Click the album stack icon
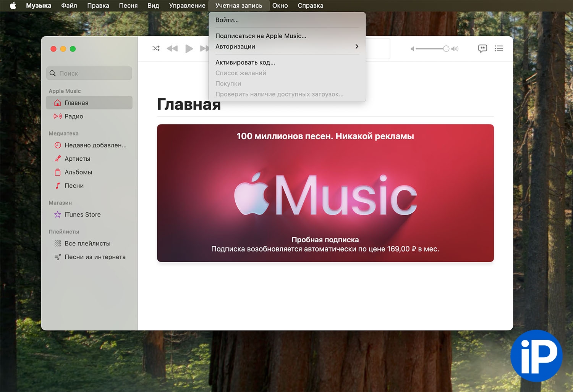Screen dimensions: 573x392 pos(58,172)
